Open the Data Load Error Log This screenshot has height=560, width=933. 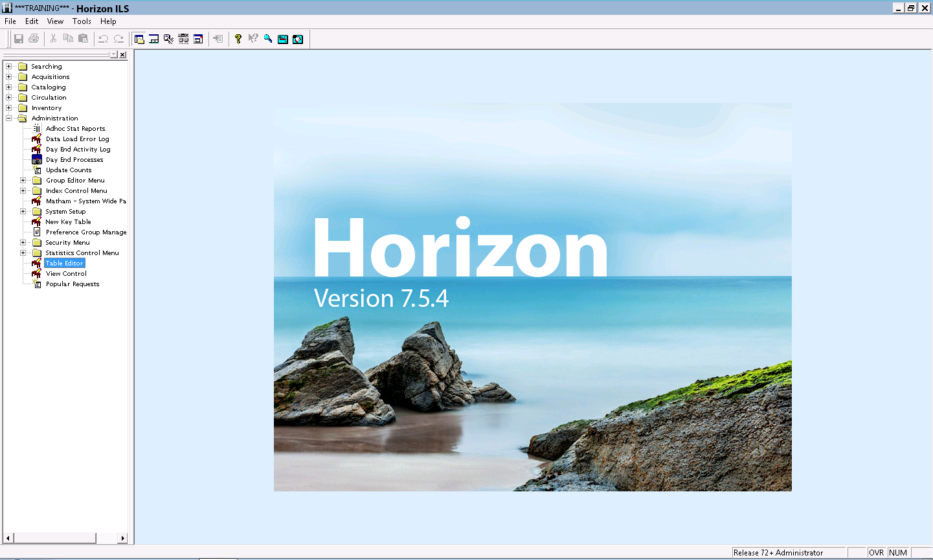[x=76, y=139]
